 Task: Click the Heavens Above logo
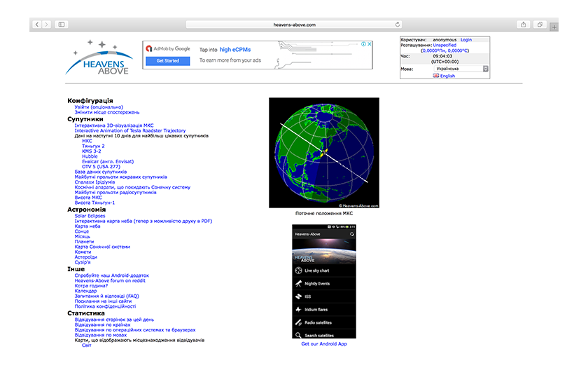click(x=97, y=57)
